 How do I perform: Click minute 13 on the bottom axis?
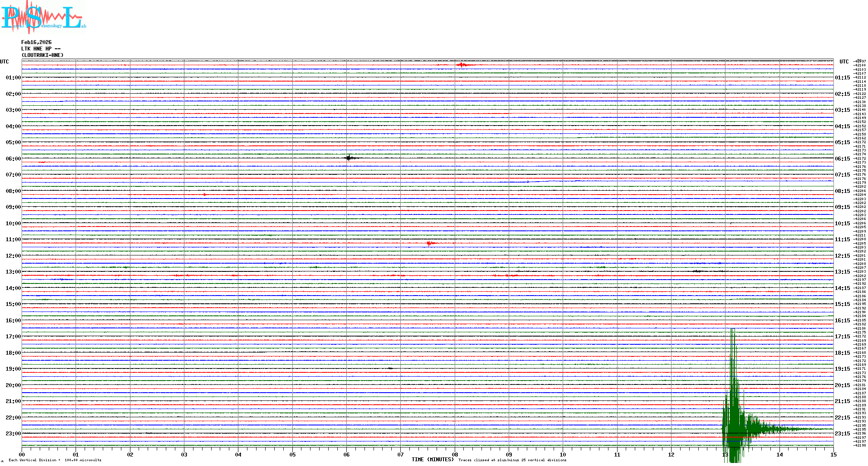[x=725, y=454]
